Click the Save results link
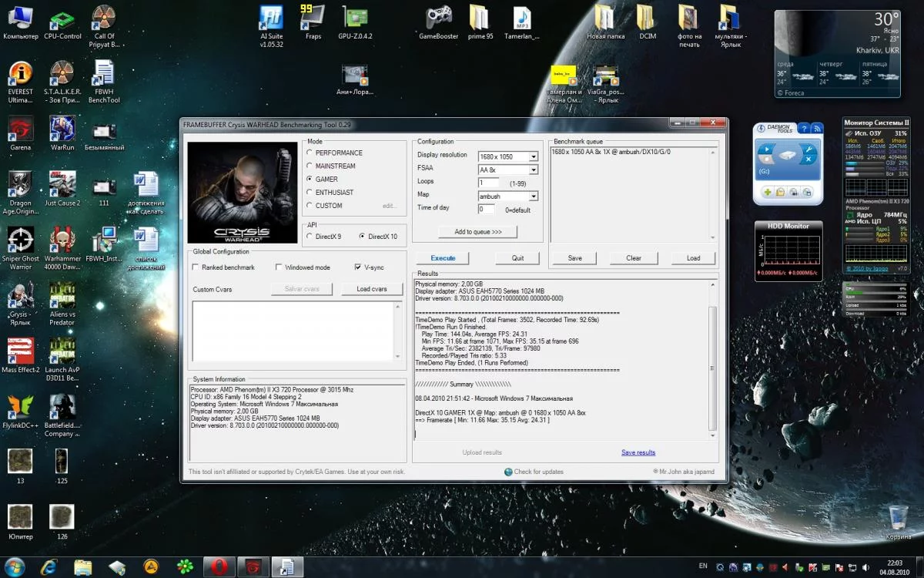Image resolution: width=924 pixels, height=578 pixels. pyautogui.click(x=638, y=452)
